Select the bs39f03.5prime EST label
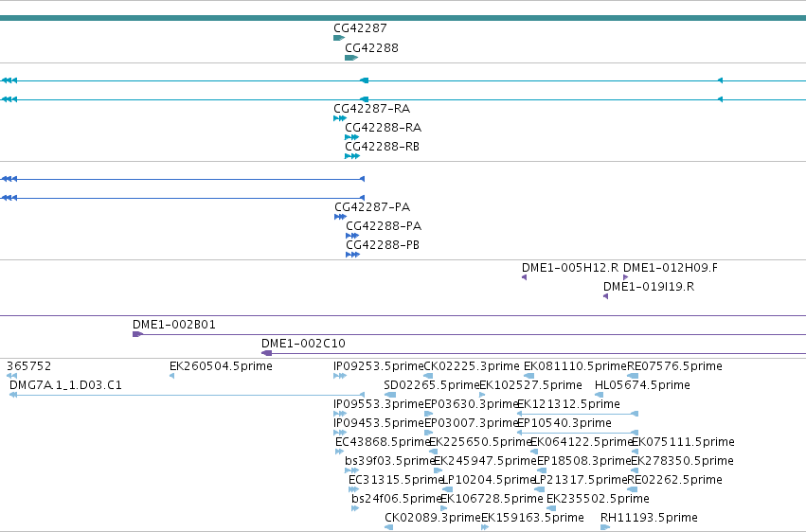Image resolution: width=806 pixels, height=532 pixels. coord(390,462)
